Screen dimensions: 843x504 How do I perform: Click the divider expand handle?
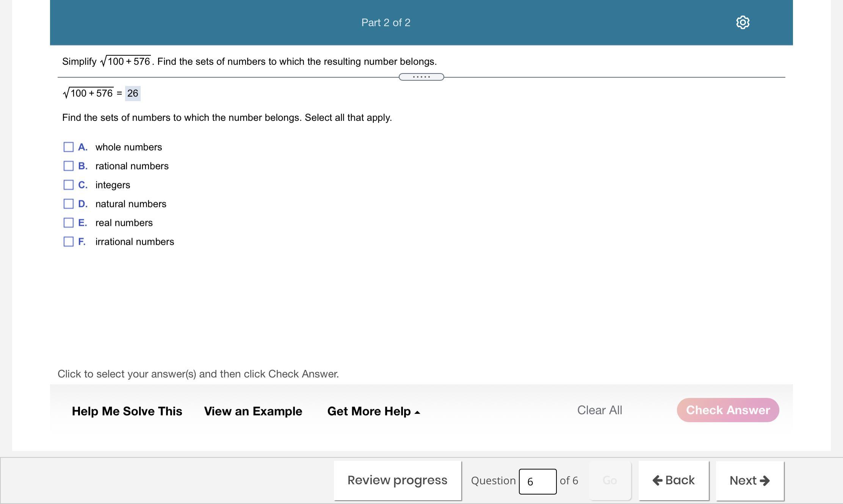tap(421, 77)
